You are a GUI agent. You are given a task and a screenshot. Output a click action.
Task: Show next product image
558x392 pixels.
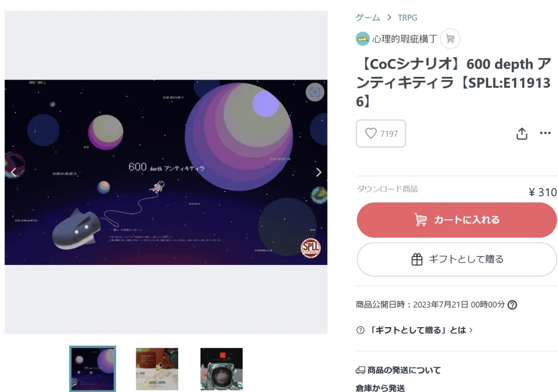pyautogui.click(x=318, y=172)
